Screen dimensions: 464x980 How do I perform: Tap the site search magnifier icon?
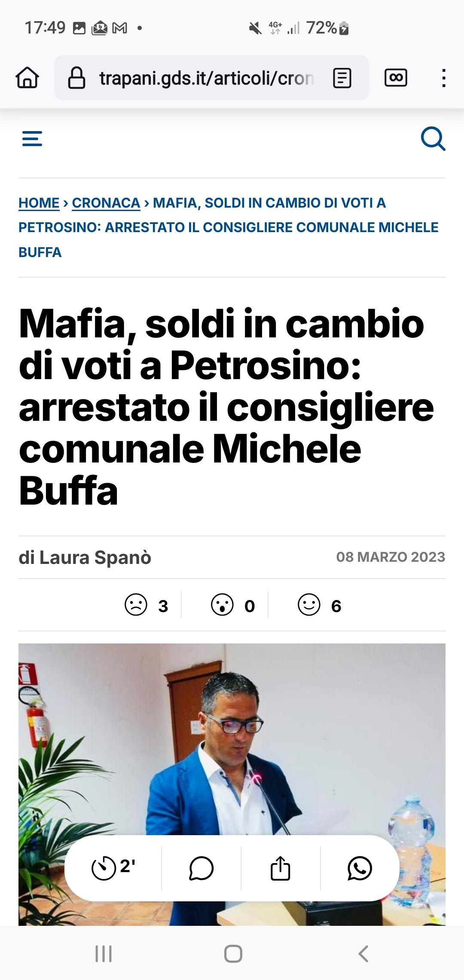433,138
